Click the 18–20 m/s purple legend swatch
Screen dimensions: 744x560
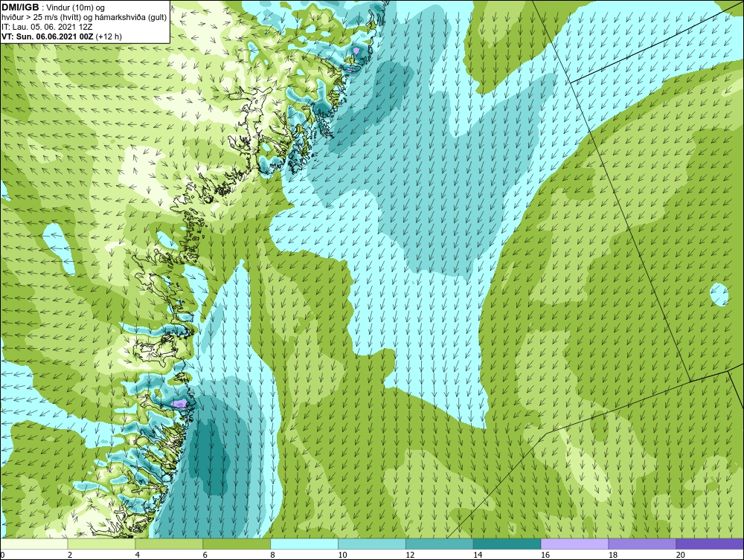[643, 544]
